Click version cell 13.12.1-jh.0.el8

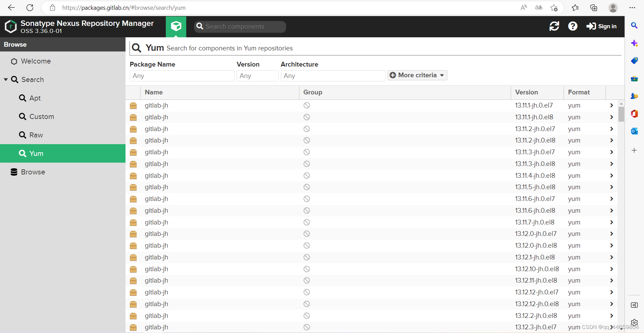[x=535, y=257]
